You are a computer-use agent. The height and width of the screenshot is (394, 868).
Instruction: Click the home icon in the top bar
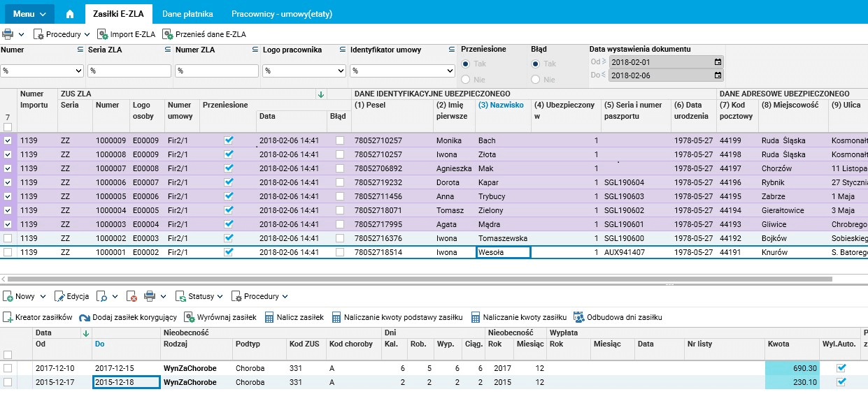[69, 14]
